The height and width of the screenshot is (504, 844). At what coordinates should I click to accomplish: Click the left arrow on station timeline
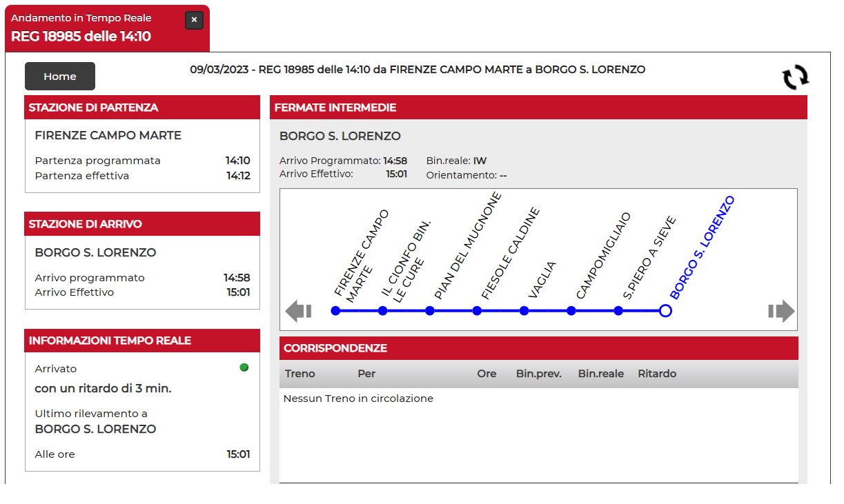tap(298, 311)
